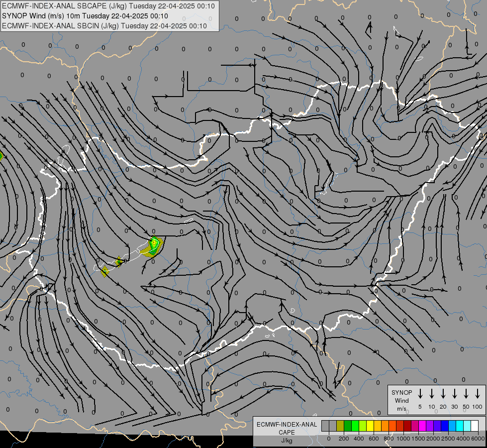
Task: Choose the bright fuchsia swatch after 1500
Action: (422, 426)
